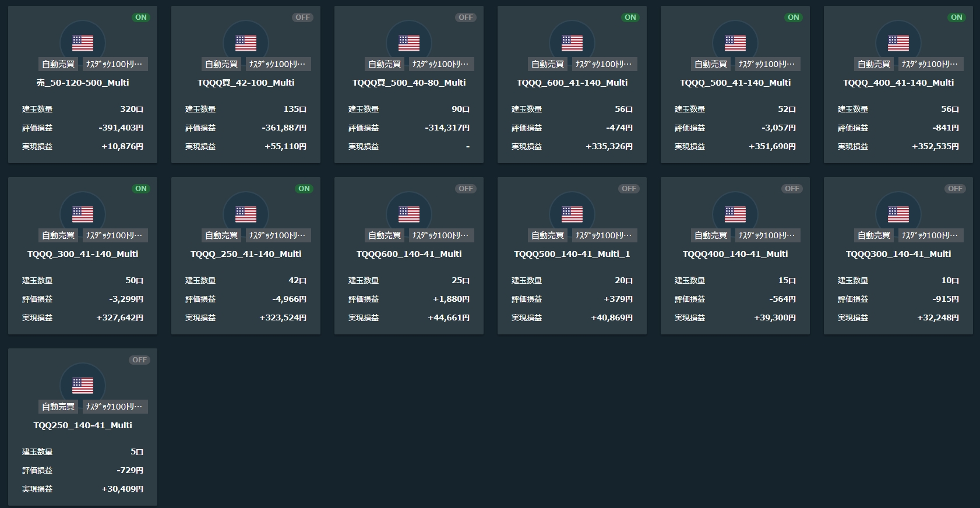Toggle the ON badge of 売_50-120-500_Multi
The width and height of the screenshot is (980, 508).
coord(141,17)
